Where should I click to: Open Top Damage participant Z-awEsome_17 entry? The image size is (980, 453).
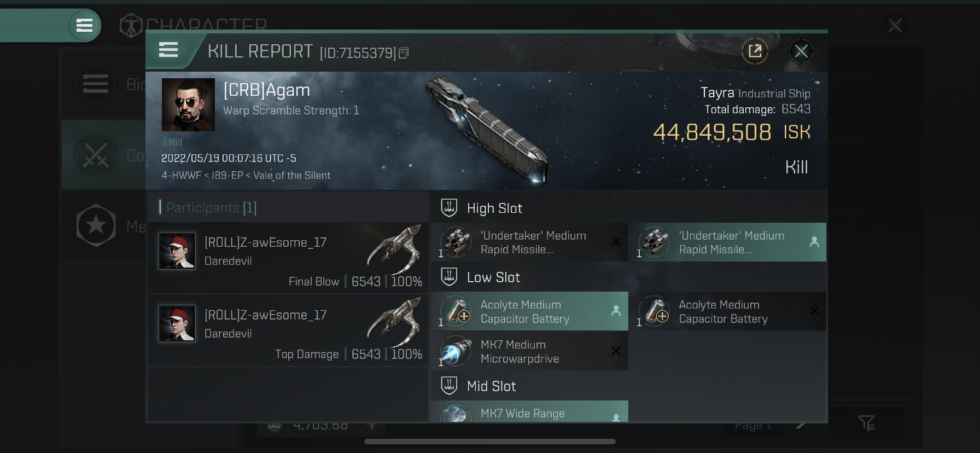coord(288,330)
